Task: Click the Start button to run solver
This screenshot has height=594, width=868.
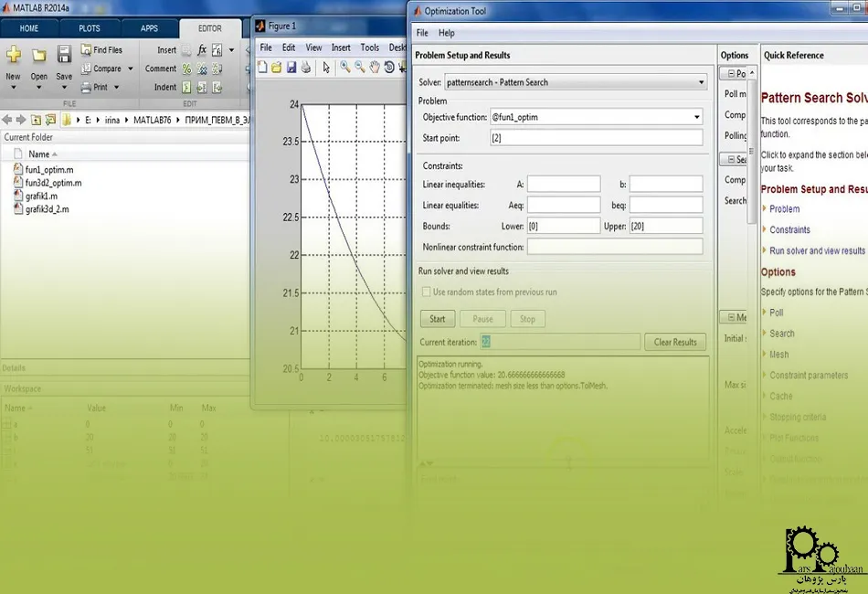Action: (x=438, y=319)
